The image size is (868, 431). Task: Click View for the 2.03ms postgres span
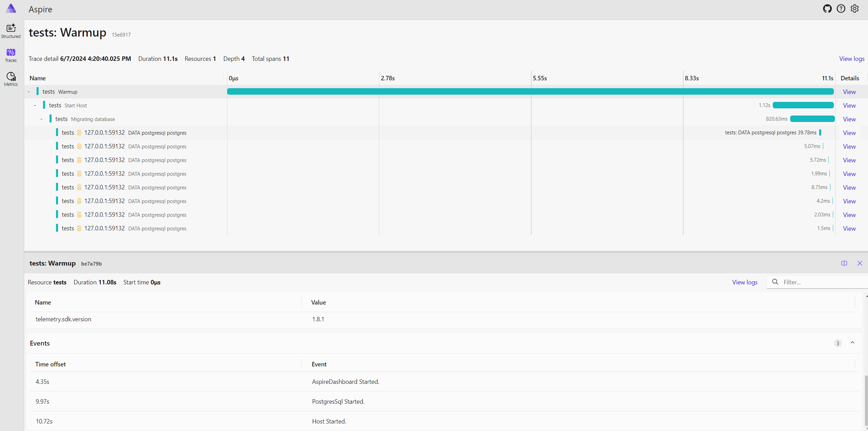[x=849, y=215]
